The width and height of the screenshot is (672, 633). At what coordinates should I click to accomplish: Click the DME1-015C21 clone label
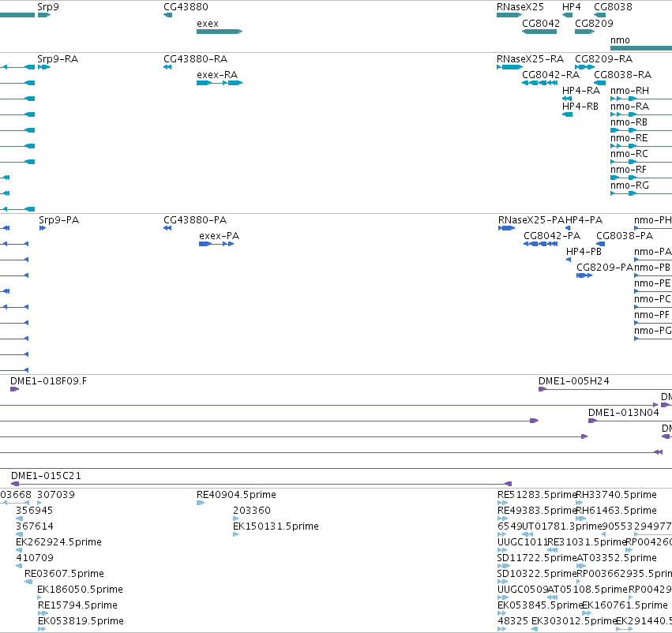[x=46, y=476]
